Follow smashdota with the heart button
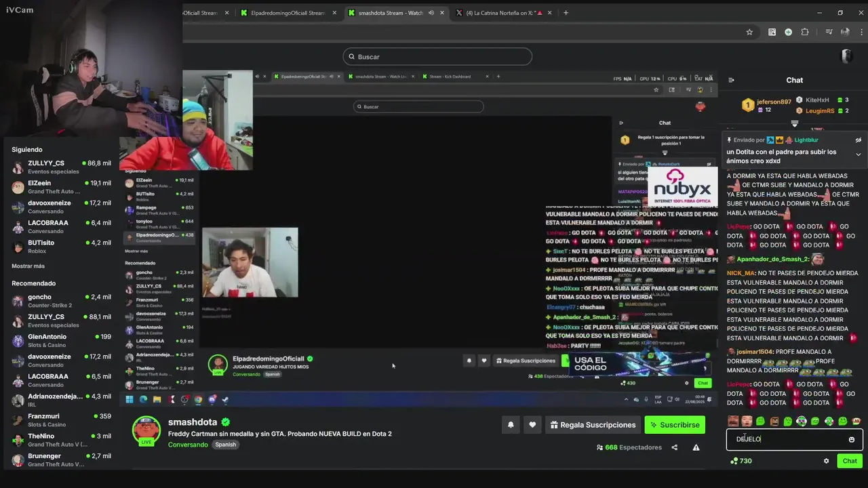This screenshot has height=488, width=868. click(532, 425)
